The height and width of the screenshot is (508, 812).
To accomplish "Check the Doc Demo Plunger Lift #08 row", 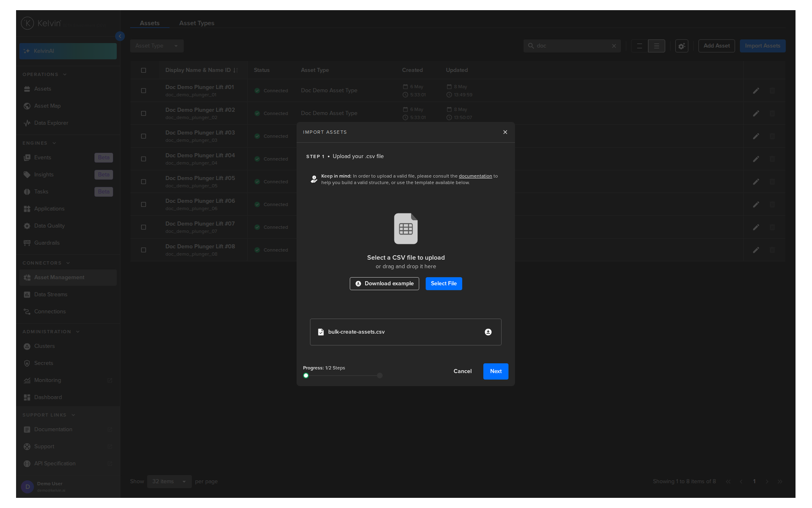I will 143,250.
